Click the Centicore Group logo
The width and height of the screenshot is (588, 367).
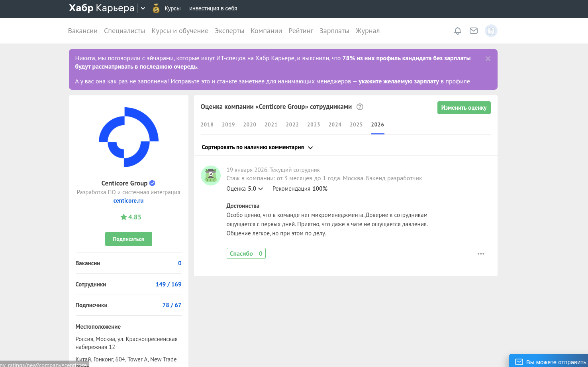pyautogui.click(x=129, y=137)
